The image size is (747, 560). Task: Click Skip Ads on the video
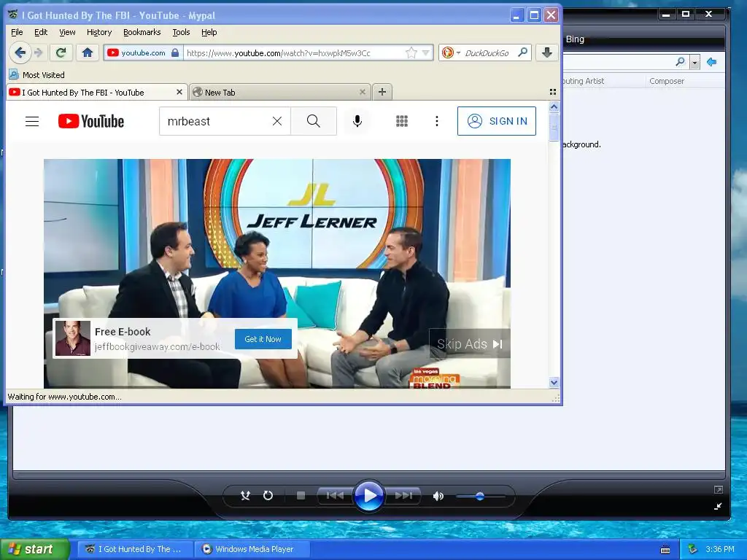pos(470,344)
